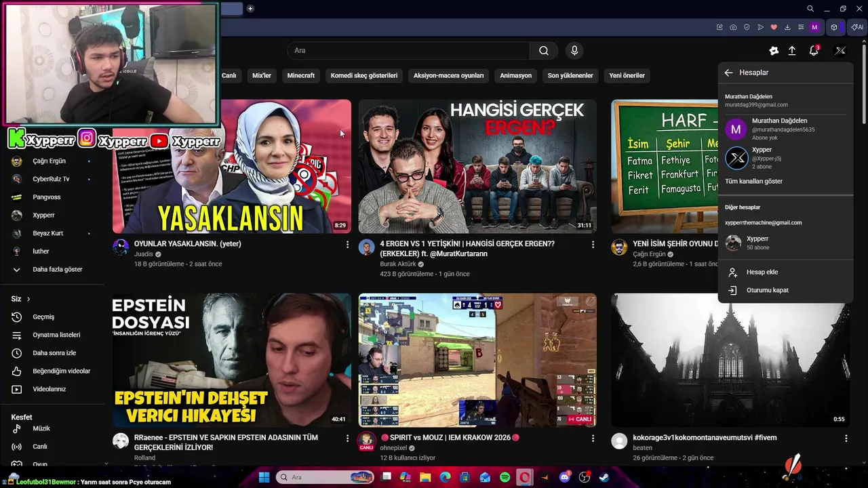Expand the Siz section chevron
The width and height of the screenshot is (868, 488).
tap(28, 299)
